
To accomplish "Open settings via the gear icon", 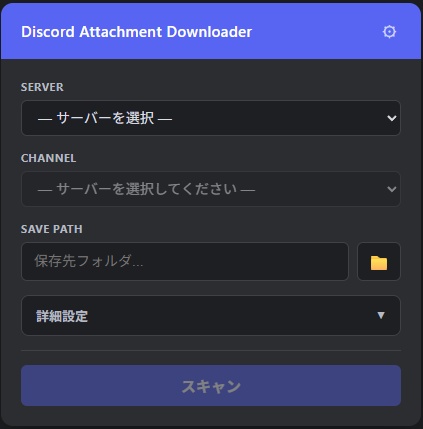I will pos(389,32).
